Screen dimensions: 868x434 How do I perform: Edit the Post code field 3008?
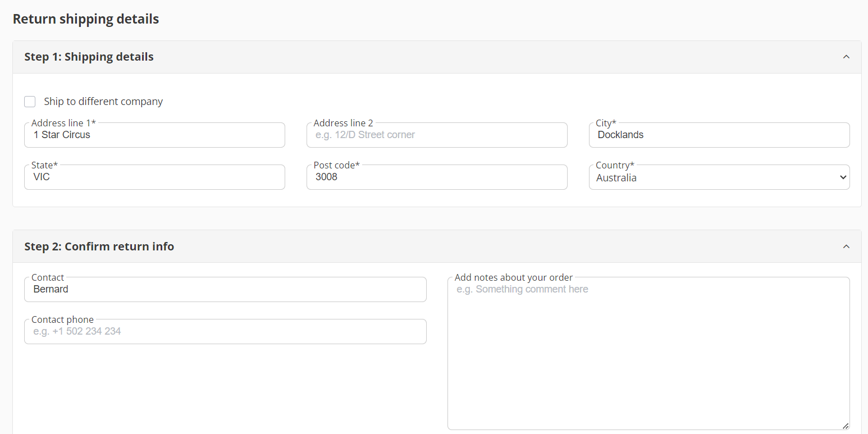(x=437, y=177)
